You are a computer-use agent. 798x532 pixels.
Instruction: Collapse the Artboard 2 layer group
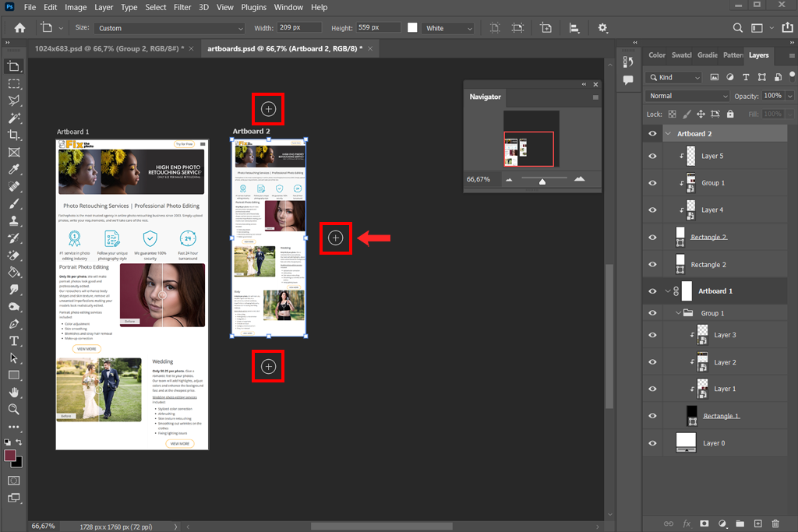668,134
